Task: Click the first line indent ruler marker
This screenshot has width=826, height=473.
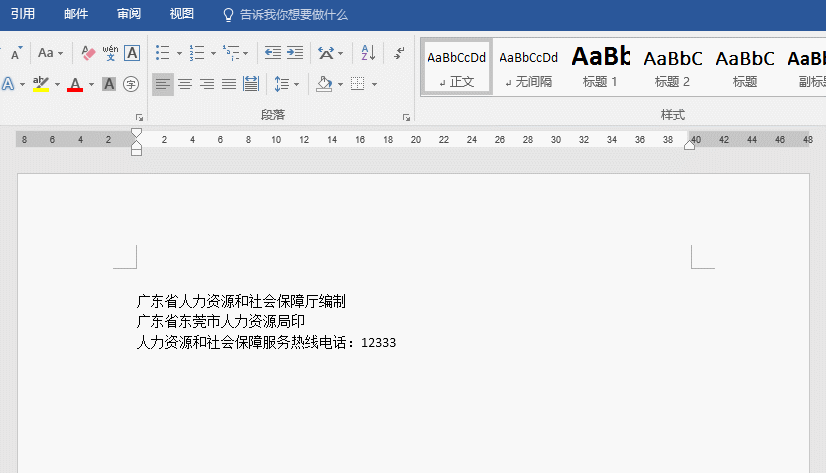Action: coord(136,133)
